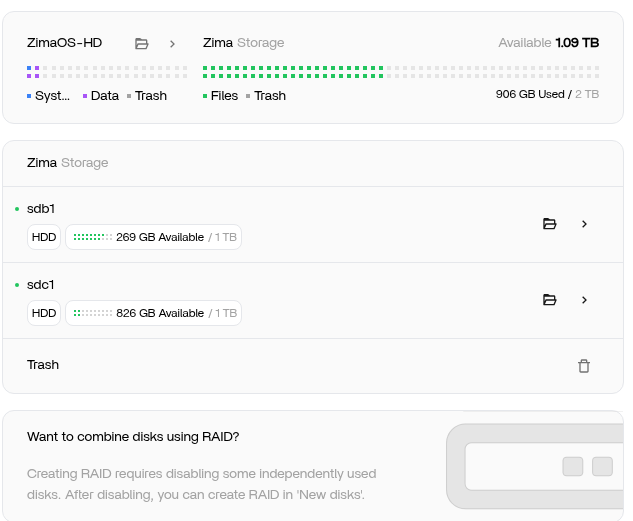Click the trash can icon in Trash row
Viewport: 633px width, 521px height.
pos(584,366)
